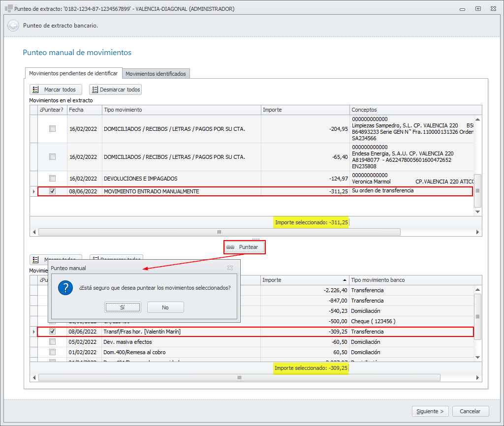The image size is (504, 426).
Task: Confirm with the Sí button
Action: click(123, 307)
